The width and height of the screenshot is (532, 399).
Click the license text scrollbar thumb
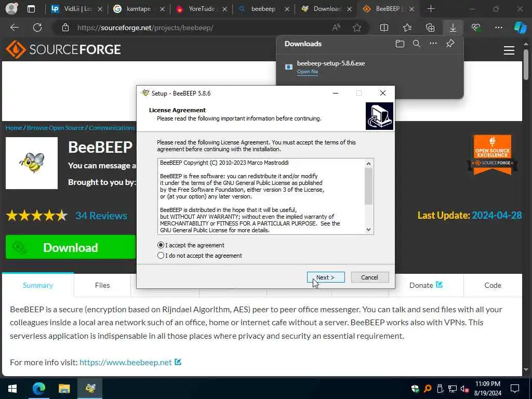(368, 187)
